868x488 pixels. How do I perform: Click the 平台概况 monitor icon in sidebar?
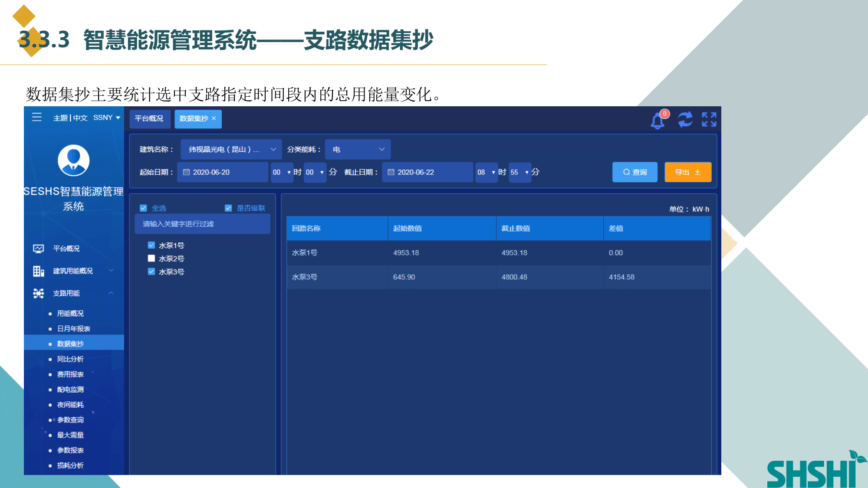point(38,249)
